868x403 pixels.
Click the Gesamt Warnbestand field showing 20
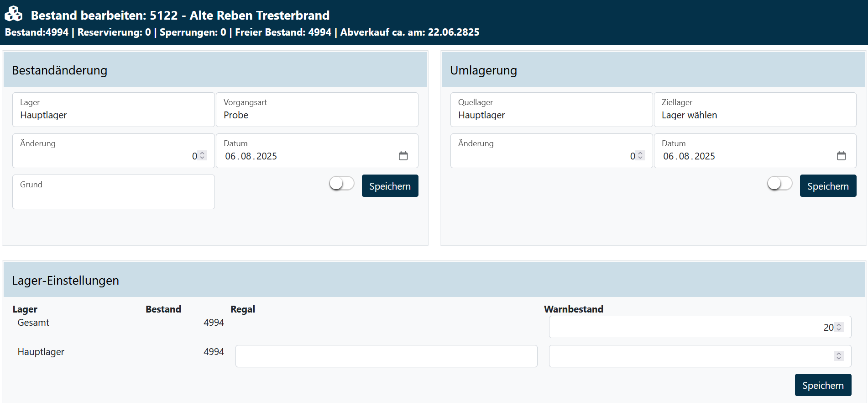(x=689, y=327)
